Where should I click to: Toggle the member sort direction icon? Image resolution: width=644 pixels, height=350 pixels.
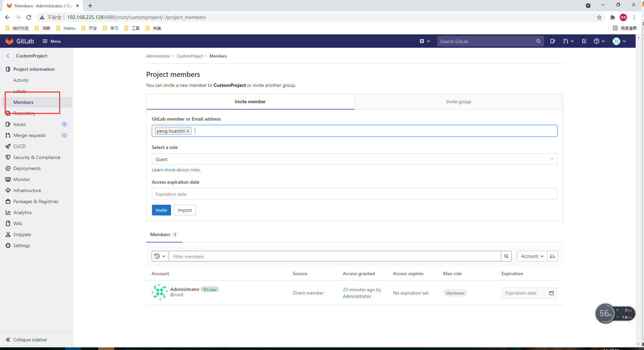pyautogui.click(x=552, y=256)
